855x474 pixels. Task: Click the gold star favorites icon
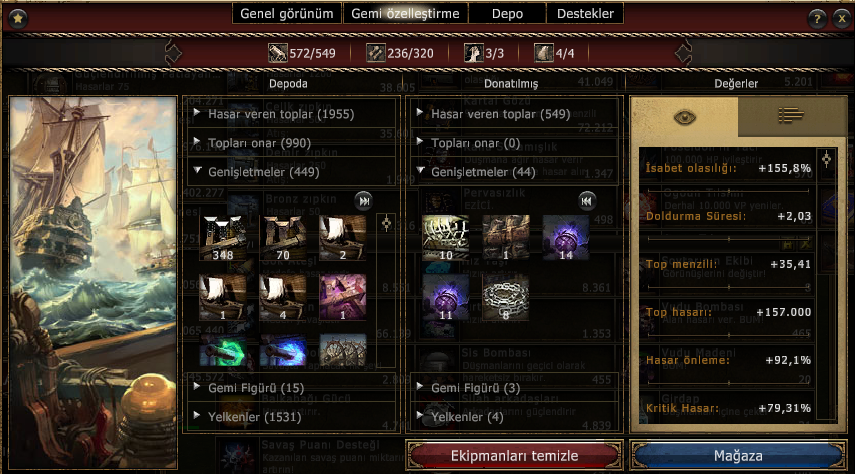18,19
